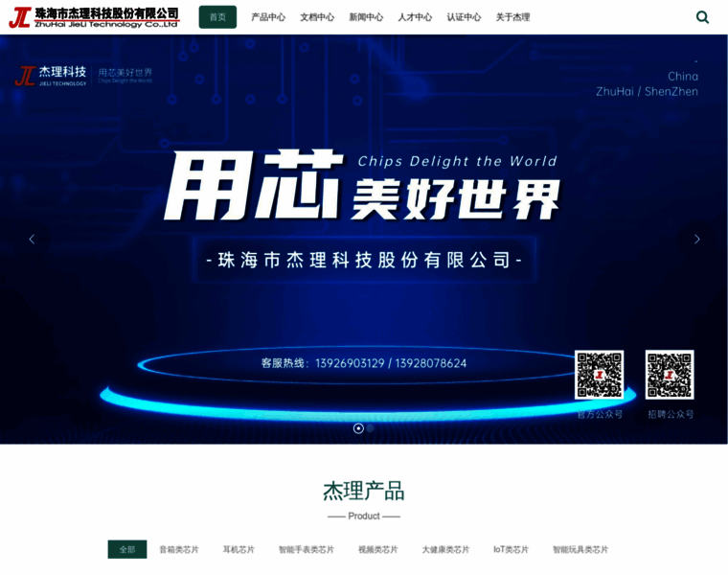Filter products by IoT类芯片
Image resolution: width=728 pixels, height=575 pixels.
[x=512, y=549]
